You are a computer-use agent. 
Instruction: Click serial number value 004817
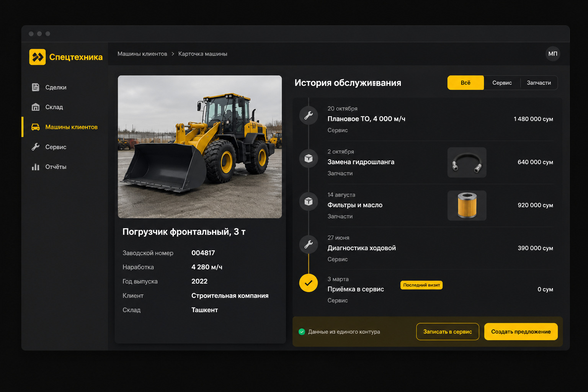click(203, 253)
